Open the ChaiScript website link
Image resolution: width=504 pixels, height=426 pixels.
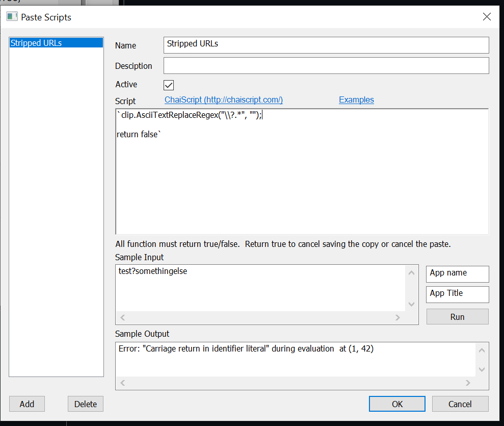click(224, 100)
